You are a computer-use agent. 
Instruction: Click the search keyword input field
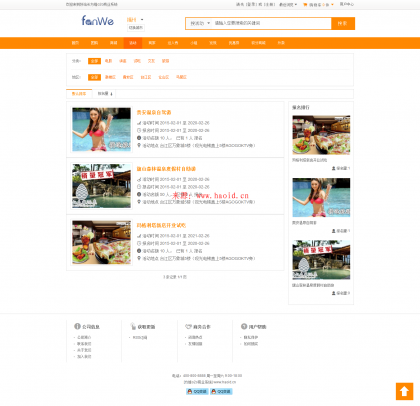(271, 23)
